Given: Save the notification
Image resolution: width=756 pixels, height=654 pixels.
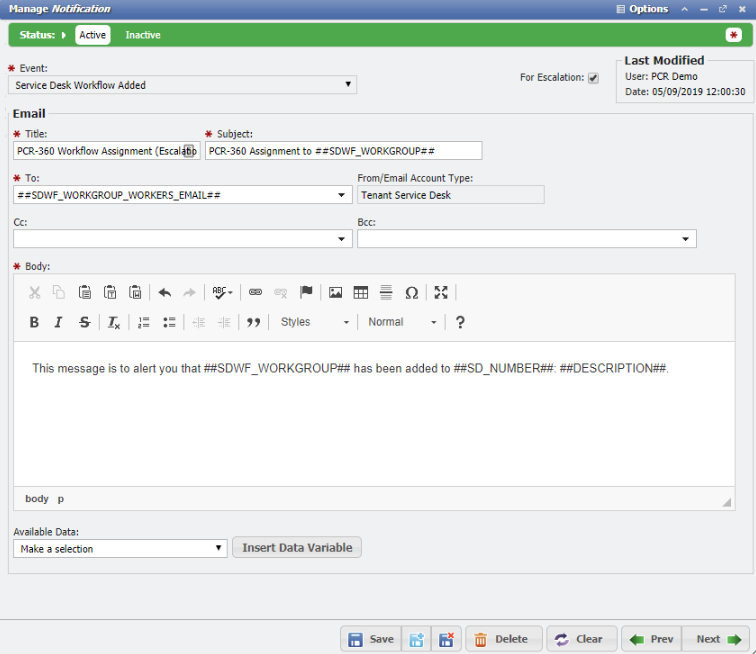Looking at the screenshot, I should [x=370, y=639].
